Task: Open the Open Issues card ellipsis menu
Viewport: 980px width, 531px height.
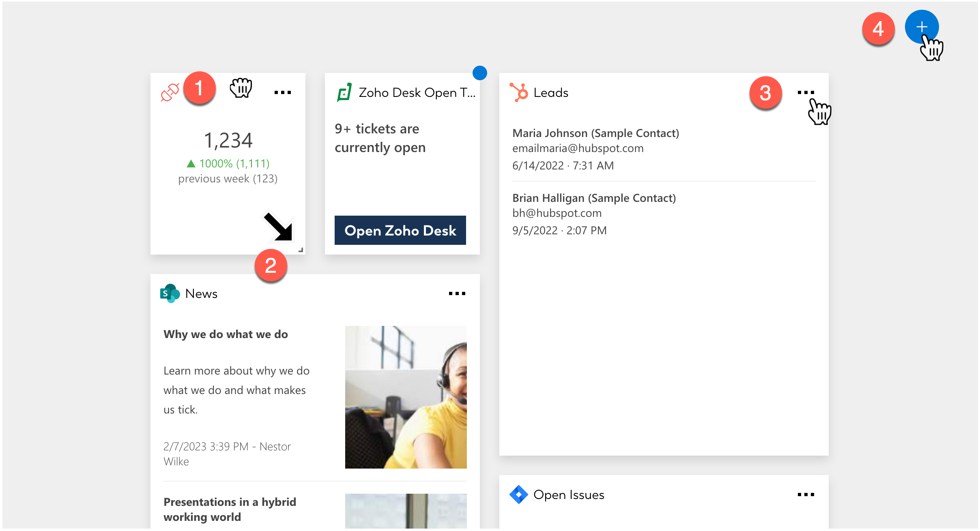Action: 806,495
